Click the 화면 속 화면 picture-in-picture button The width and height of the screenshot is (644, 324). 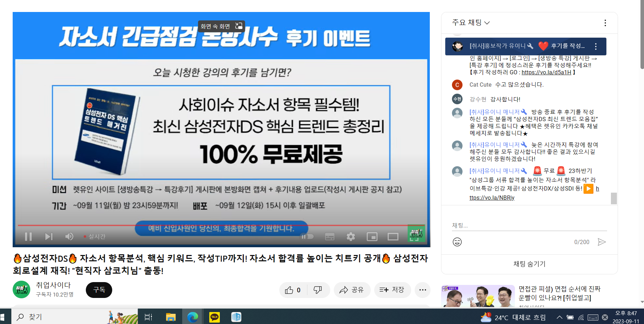(x=222, y=26)
